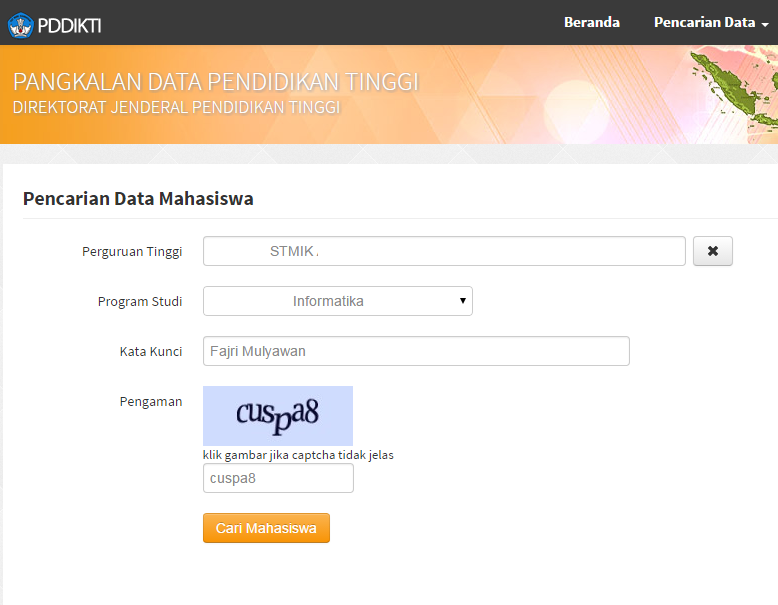
Task: Click the 'Perguruan Tinggi' label
Action: pos(132,252)
